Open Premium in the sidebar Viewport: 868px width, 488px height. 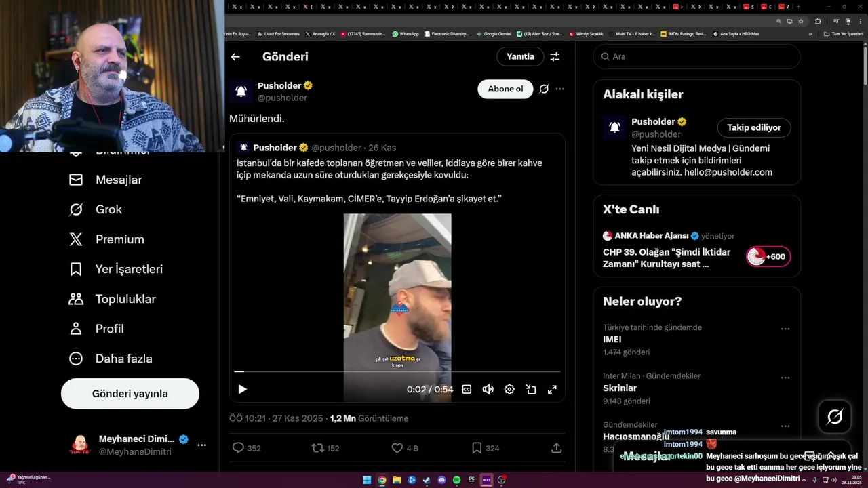pyautogui.click(x=106, y=239)
